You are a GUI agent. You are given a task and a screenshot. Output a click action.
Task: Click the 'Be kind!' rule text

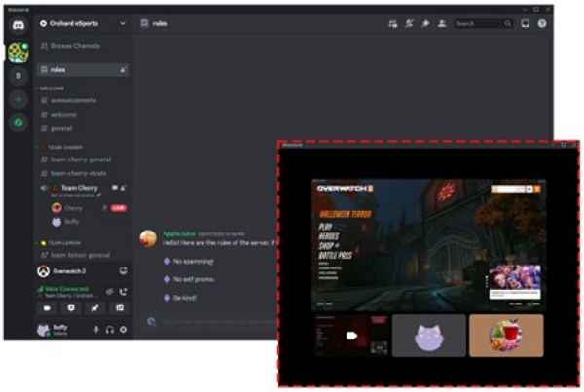click(185, 298)
